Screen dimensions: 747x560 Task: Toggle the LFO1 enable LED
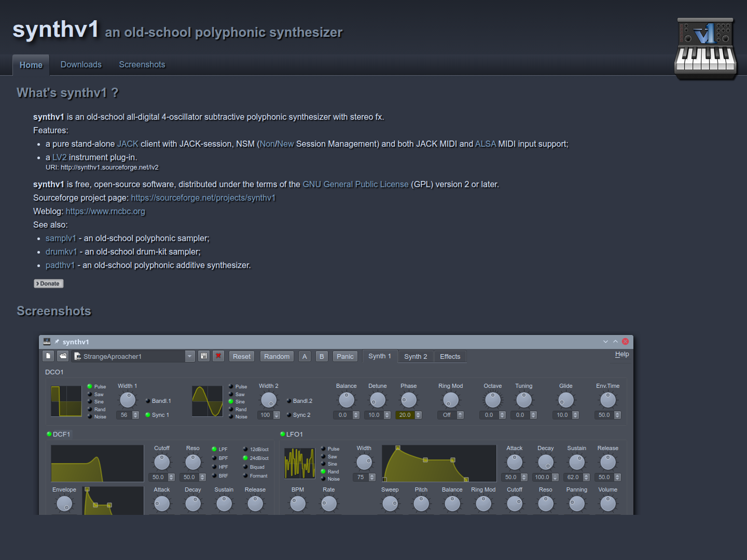pos(283,434)
